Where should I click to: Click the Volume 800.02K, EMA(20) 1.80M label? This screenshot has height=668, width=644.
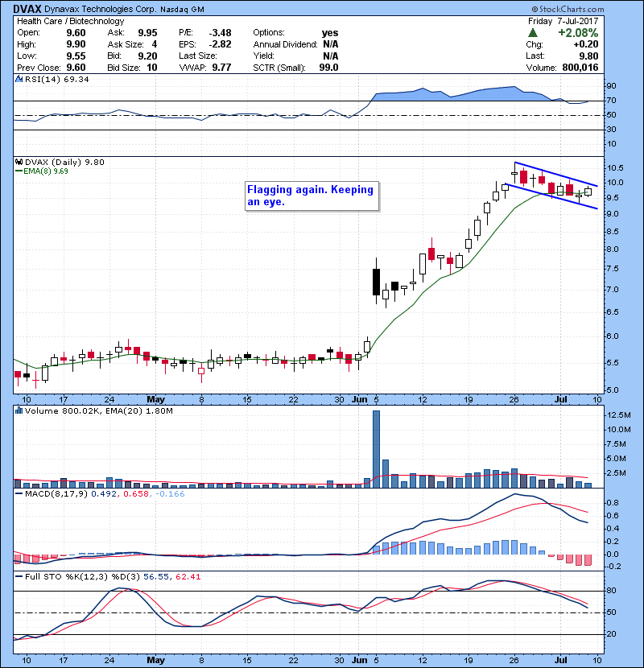coord(99,410)
